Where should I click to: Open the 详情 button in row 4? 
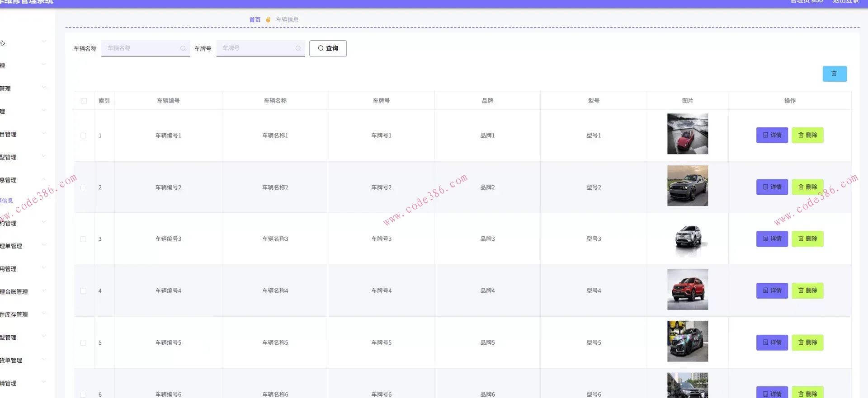pyautogui.click(x=772, y=290)
